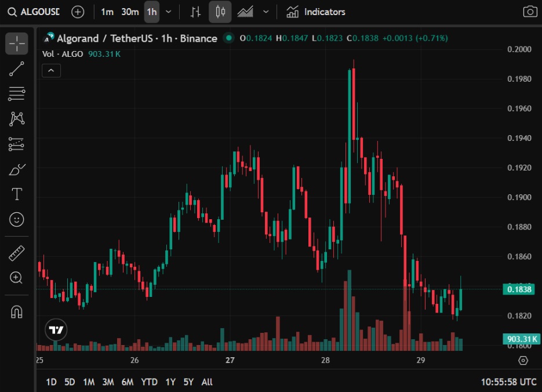Toggle the area chart style
The height and width of the screenshot is (392, 542).
tap(245, 12)
